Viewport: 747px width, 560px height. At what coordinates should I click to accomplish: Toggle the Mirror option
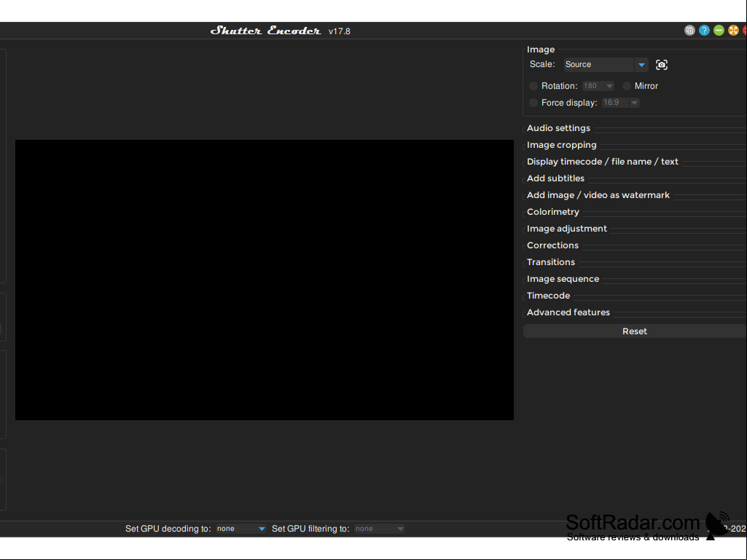pos(627,86)
